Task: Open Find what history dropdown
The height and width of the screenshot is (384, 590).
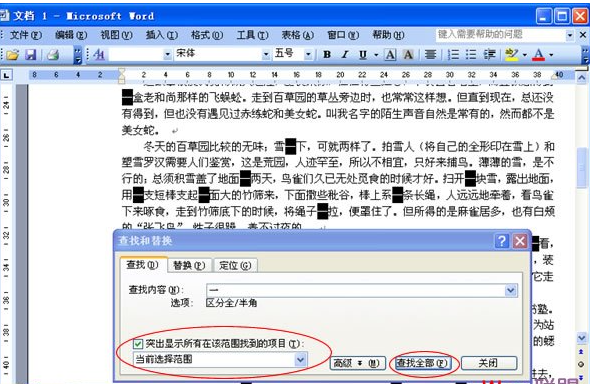Action: [x=511, y=290]
